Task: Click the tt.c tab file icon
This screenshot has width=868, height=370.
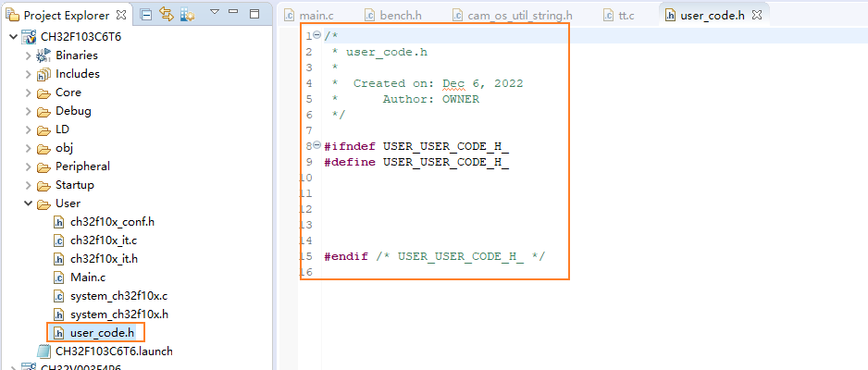Action: 609,16
